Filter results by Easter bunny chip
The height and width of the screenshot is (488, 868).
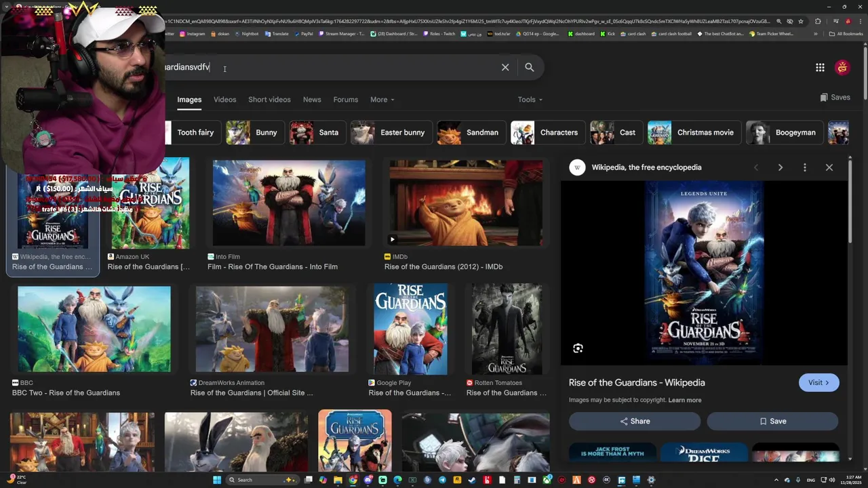coord(391,133)
